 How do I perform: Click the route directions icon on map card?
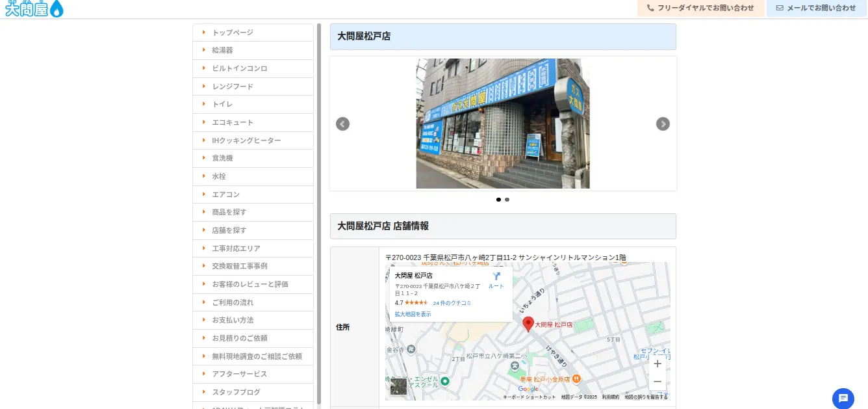point(496,276)
